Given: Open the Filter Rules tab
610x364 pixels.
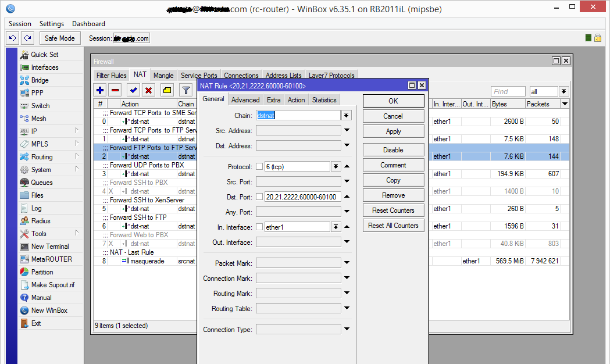Looking at the screenshot, I should [111, 76].
